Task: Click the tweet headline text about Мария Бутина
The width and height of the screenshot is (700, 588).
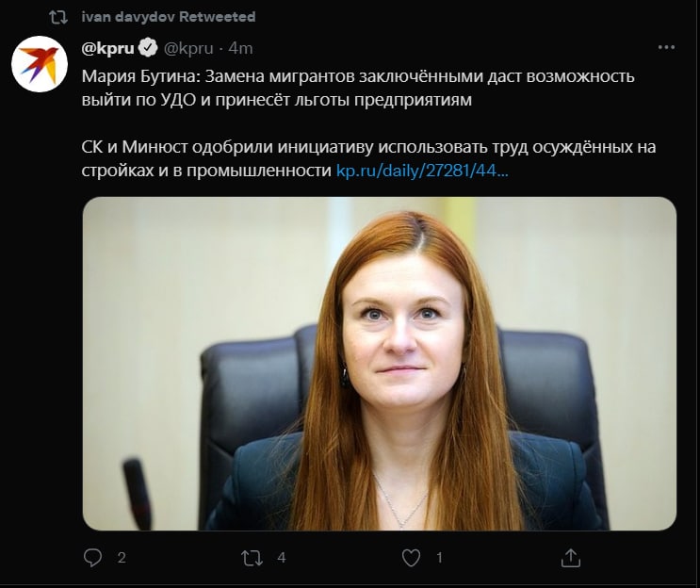Action: tap(358, 88)
